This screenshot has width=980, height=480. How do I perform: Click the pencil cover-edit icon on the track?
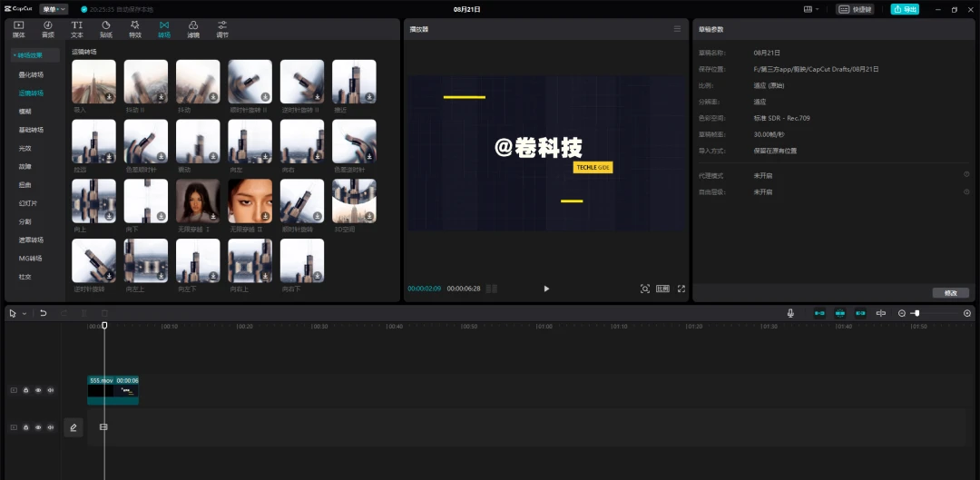[x=73, y=427]
